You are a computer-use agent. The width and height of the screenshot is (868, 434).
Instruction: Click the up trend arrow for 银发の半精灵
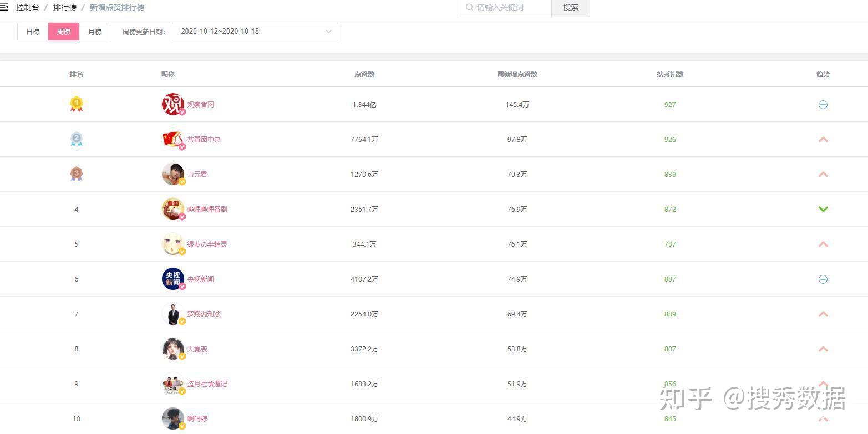click(823, 244)
